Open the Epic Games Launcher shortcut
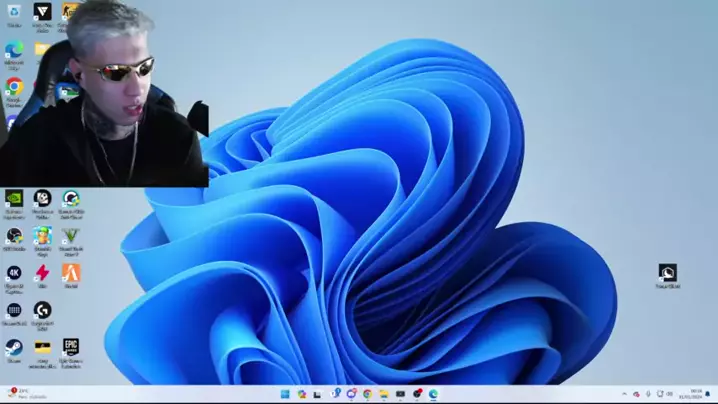718x404 pixels. coord(70,347)
